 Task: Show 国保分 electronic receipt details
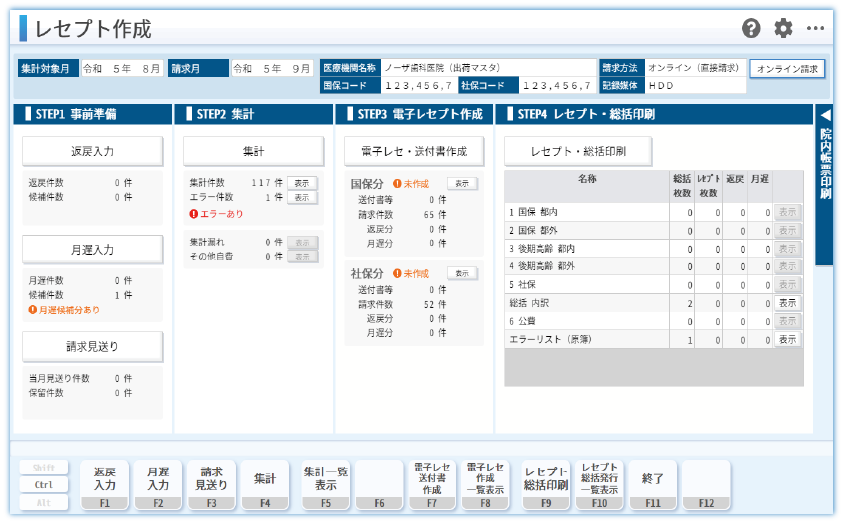click(461, 184)
